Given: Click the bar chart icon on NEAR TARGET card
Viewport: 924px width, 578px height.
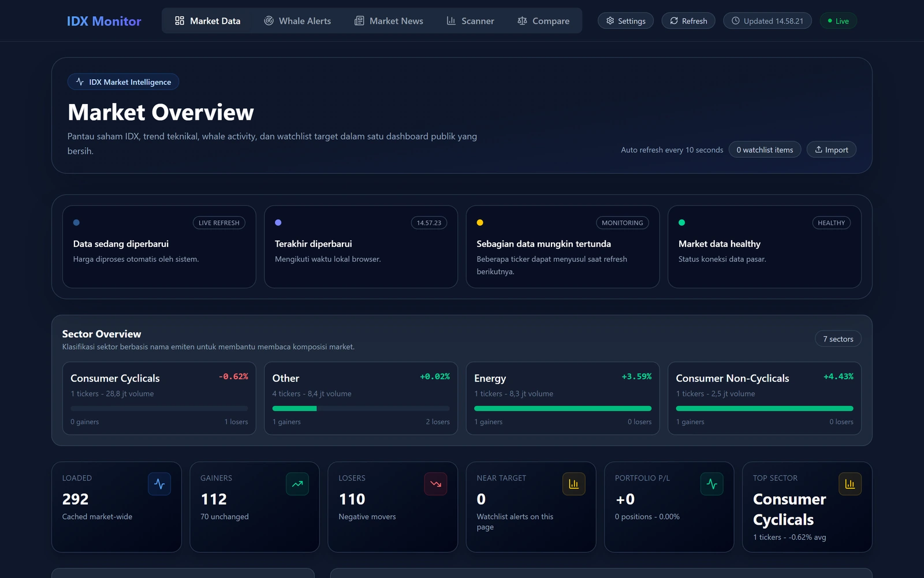Looking at the screenshot, I should 573,484.
